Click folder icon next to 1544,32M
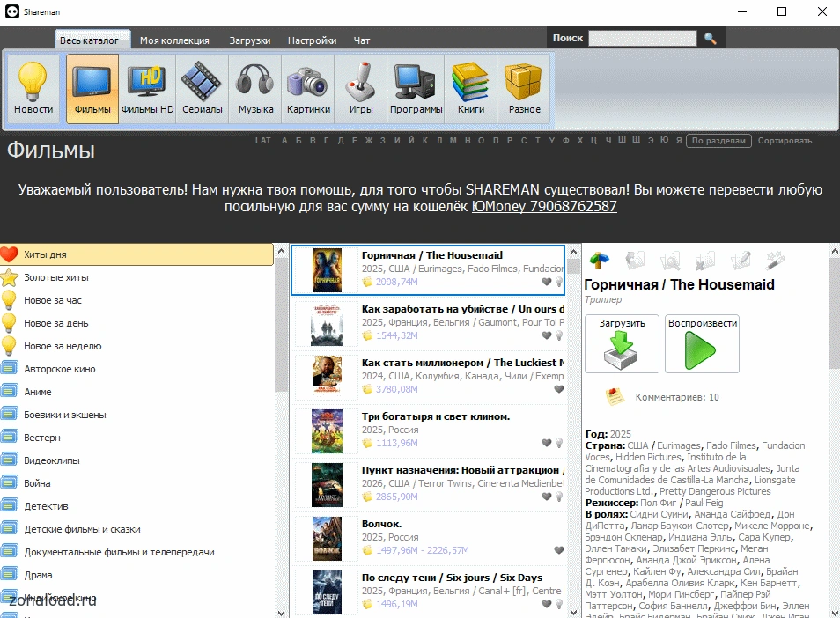This screenshot has height=618, width=840. (x=367, y=335)
